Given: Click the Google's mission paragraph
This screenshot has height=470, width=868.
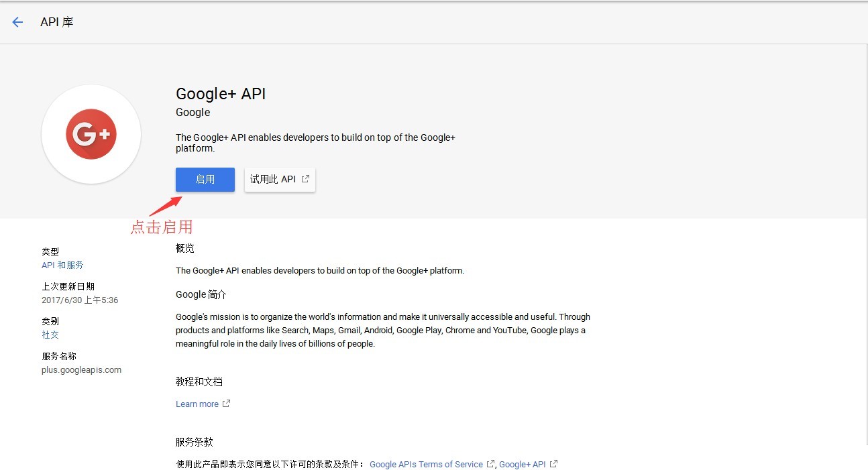Looking at the screenshot, I should 383,331.
